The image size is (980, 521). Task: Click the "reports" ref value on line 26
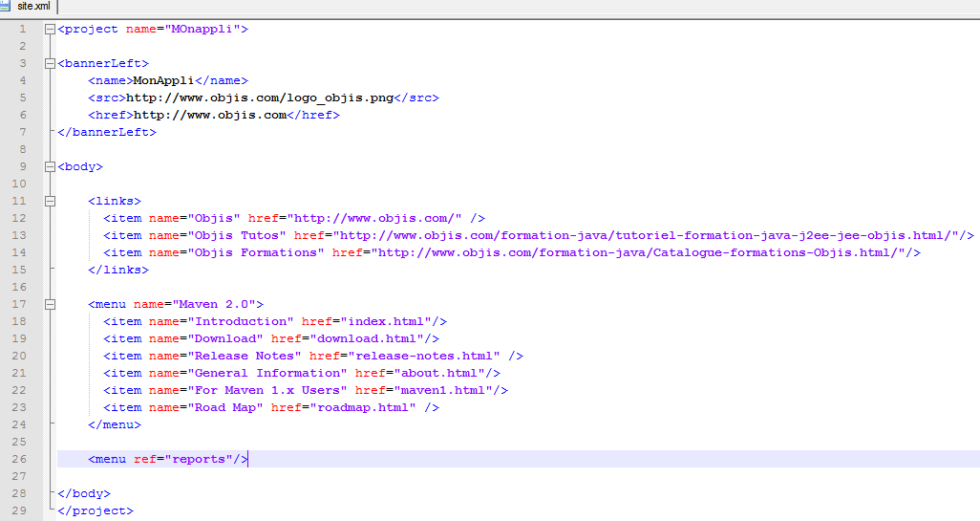click(199, 459)
